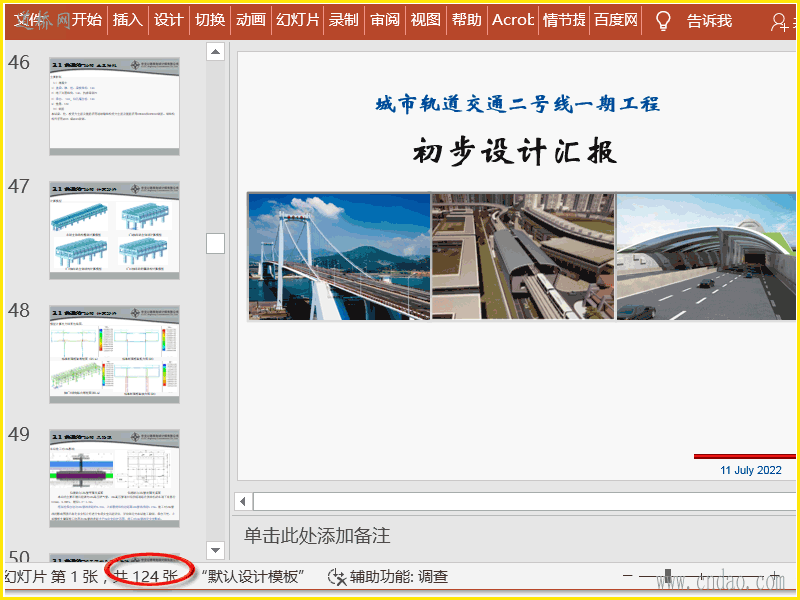Open the 文件 menu tab
The width and height of the screenshot is (800, 600).
click(30, 20)
